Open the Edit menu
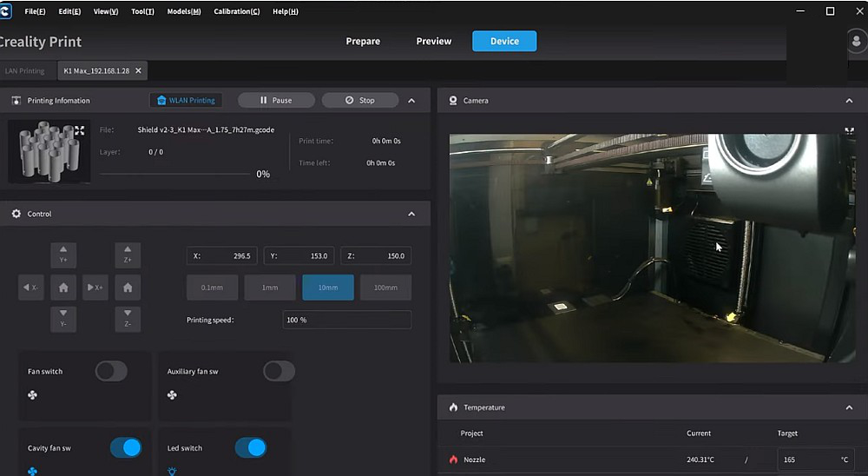 point(69,11)
